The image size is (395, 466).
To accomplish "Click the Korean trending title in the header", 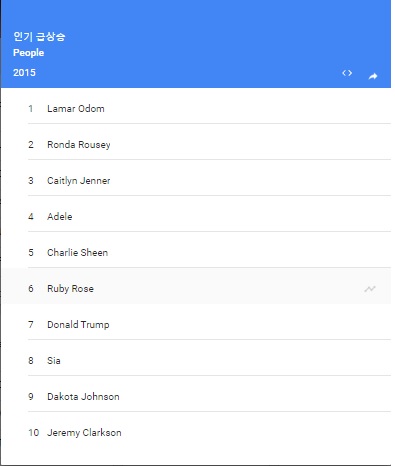I will pos(39,36).
